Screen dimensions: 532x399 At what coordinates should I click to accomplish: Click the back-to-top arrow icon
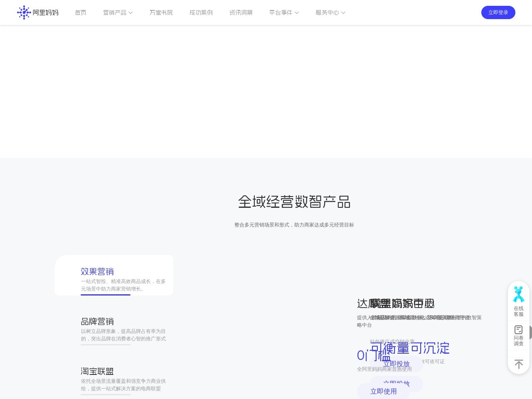[518, 364]
